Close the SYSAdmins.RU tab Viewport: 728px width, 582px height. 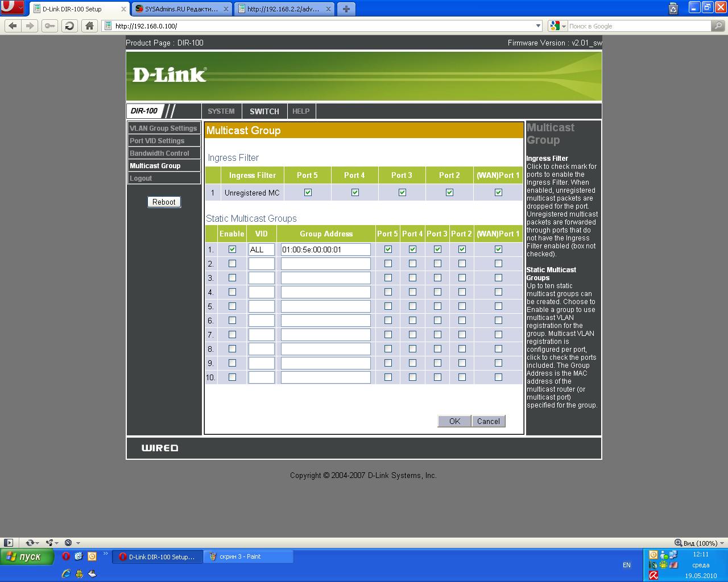click(226, 9)
